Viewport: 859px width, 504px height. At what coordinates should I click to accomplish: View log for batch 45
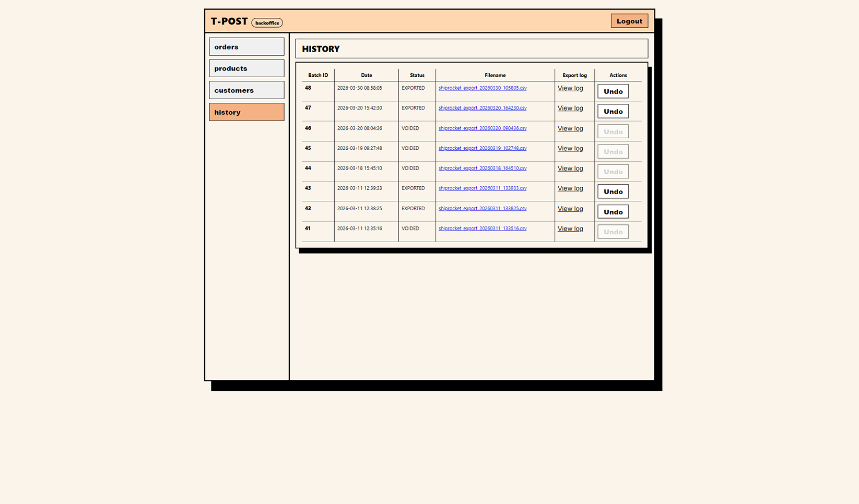pos(570,148)
